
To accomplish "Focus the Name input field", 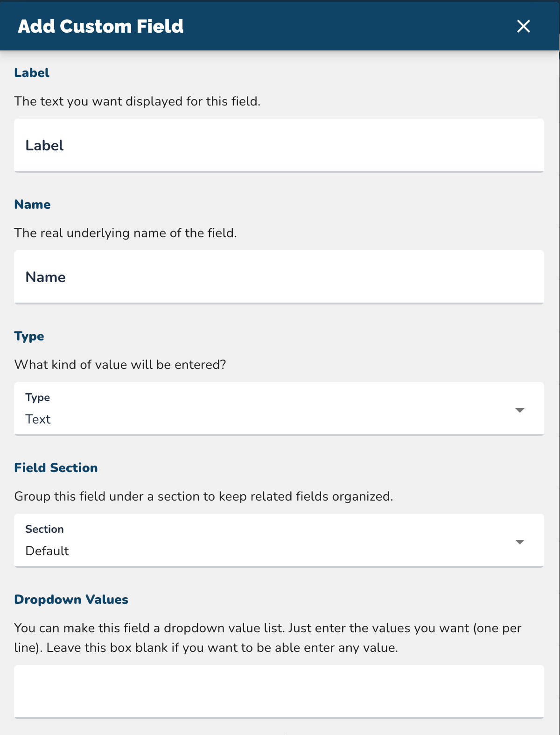I will 279,277.
